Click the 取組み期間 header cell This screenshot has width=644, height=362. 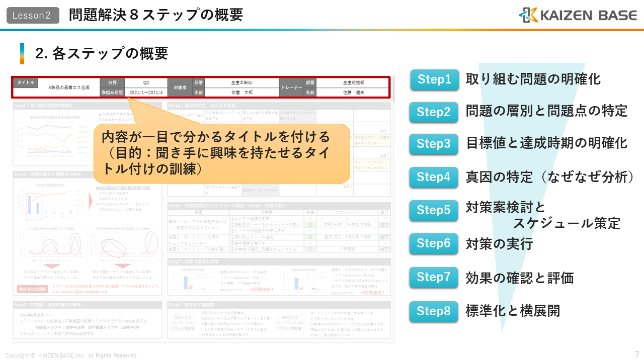point(112,93)
